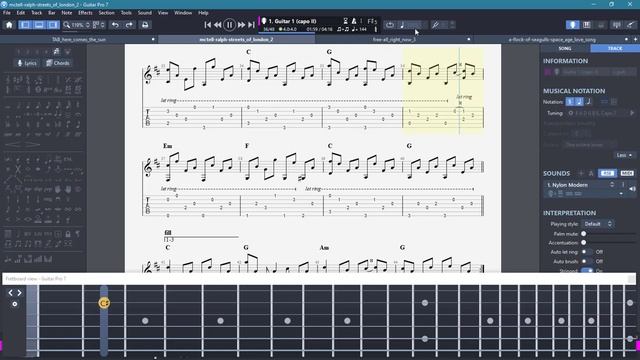Select the third view layout icon
Screen dimensions: 640x360
53,25
